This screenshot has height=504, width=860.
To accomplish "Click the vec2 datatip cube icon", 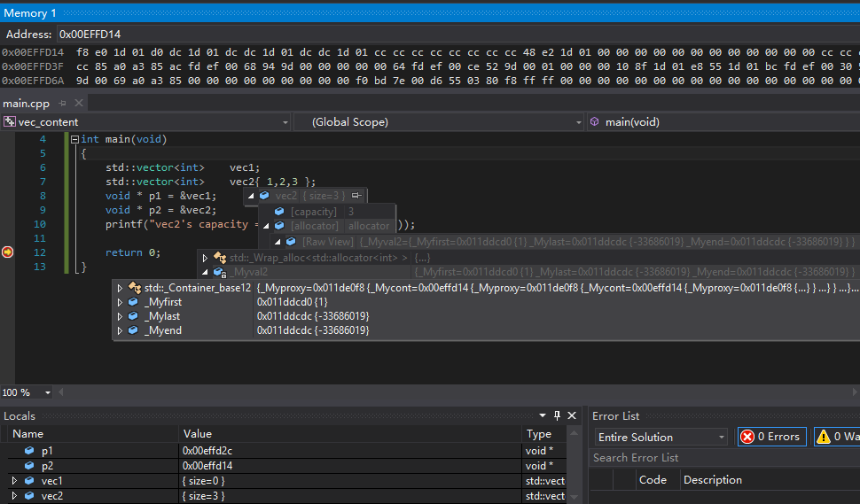I will tap(264, 196).
